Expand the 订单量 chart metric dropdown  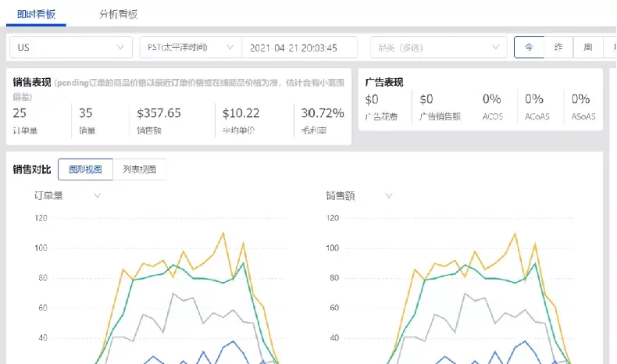tap(67, 195)
